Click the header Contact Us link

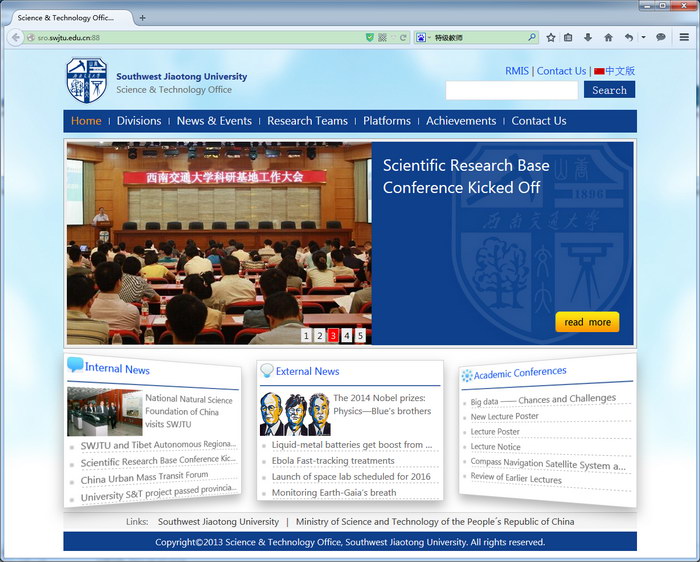click(561, 71)
